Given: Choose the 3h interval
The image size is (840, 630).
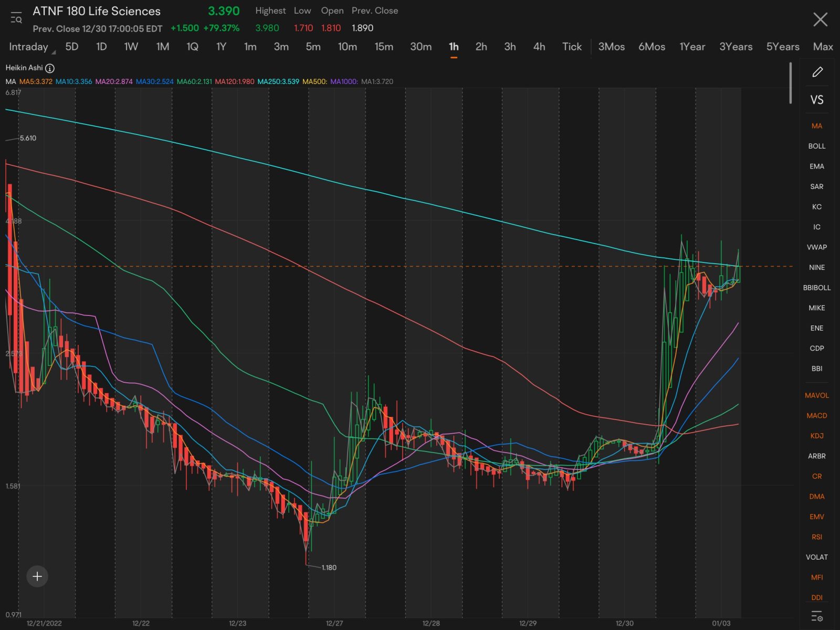Looking at the screenshot, I should coord(510,47).
